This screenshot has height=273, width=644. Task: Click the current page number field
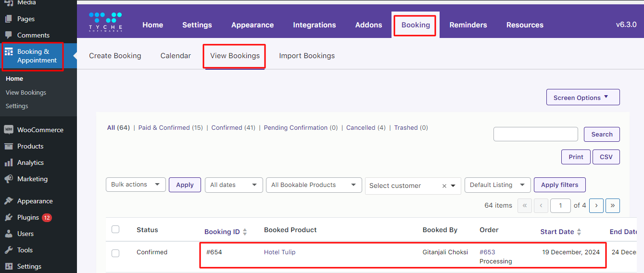[x=560, y=205]
